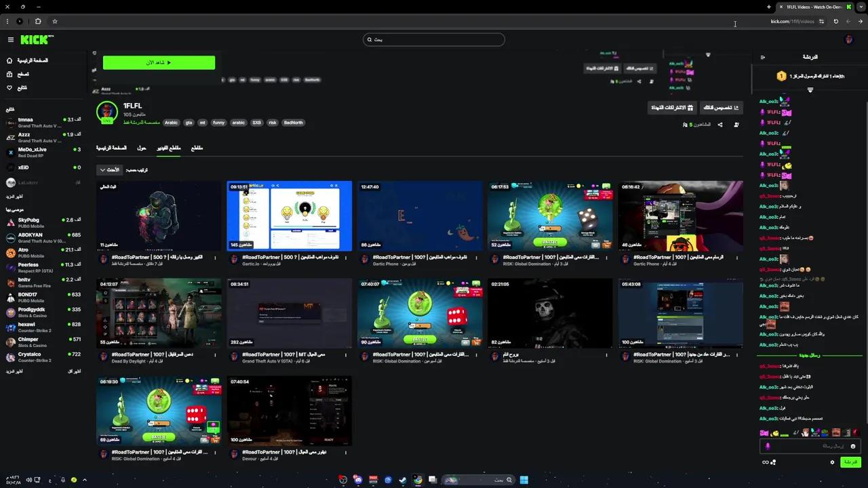Open the 04:12:07 Dead By Daylight thumbnail
This screenshot has height=488, width=868.
click(159, 313)
